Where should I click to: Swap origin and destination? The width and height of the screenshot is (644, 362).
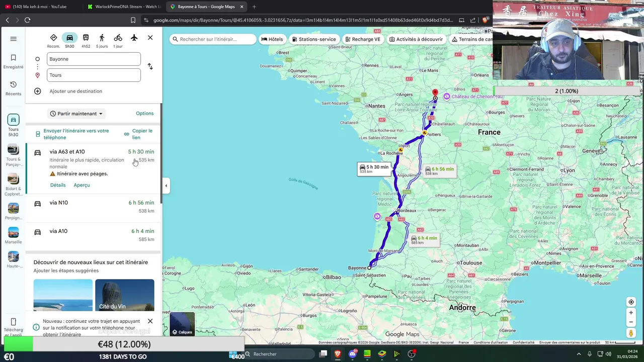150,66
